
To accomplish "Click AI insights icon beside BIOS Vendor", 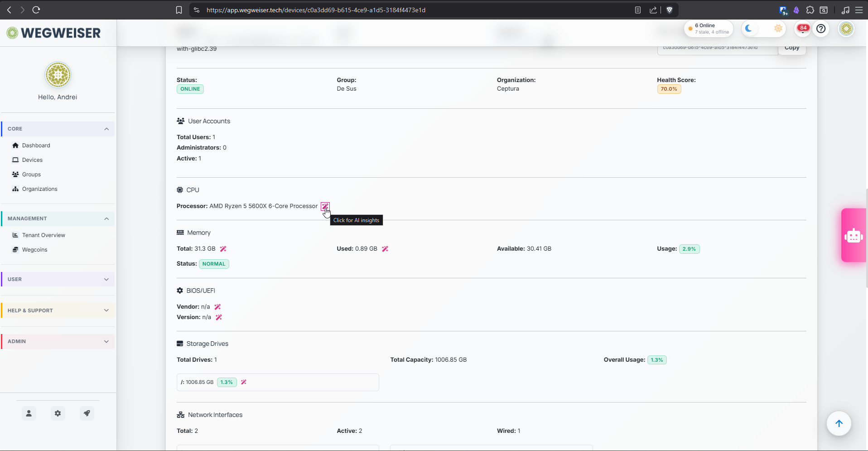I will pyautogui.click(x=217, y=307).
